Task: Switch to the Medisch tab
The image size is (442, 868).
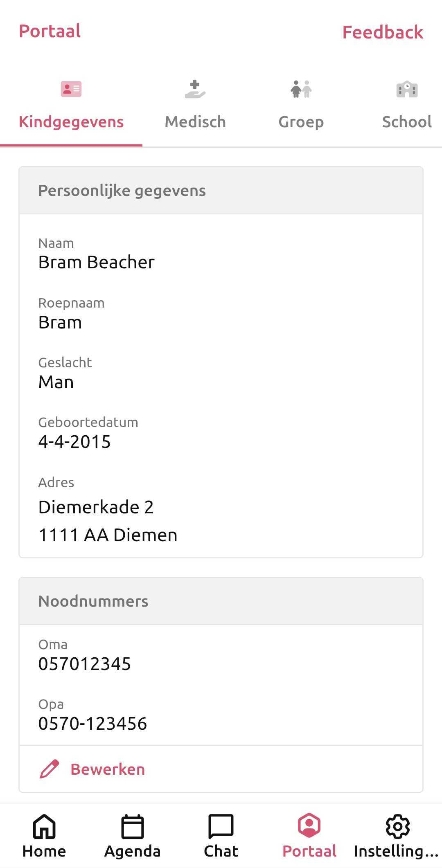Action: (x=195, y=122)
